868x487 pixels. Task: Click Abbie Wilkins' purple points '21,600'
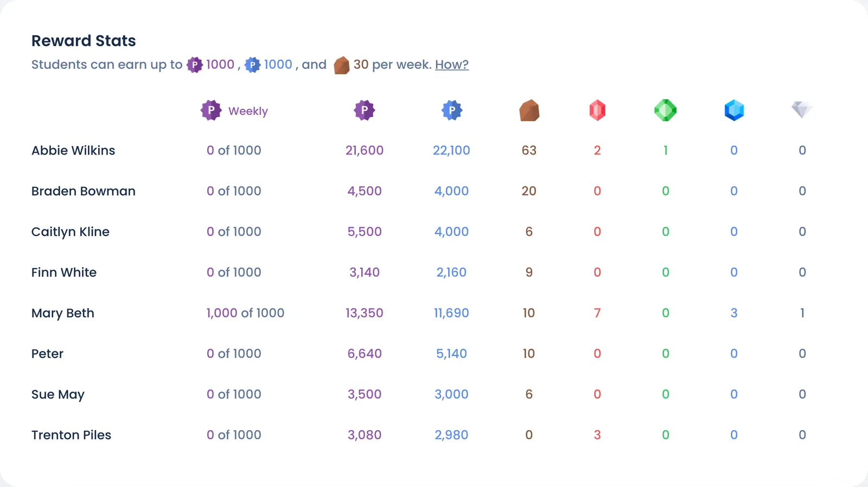point(365,150)
